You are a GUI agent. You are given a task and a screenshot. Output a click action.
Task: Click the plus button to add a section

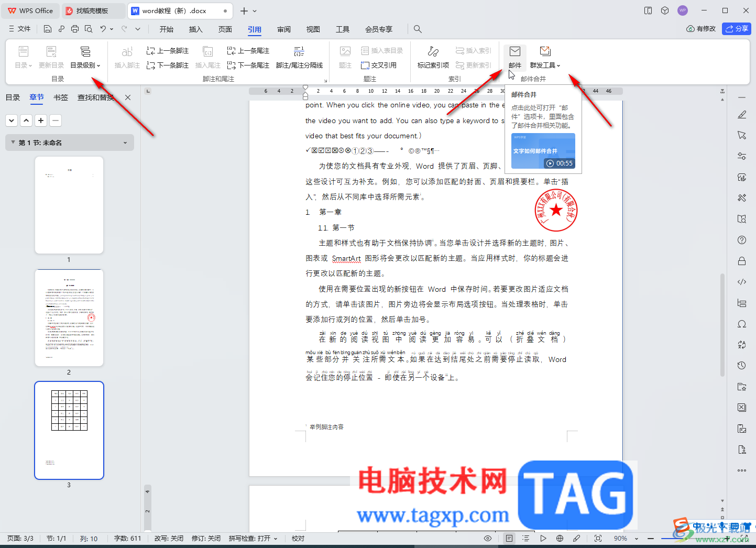point(41,120)
